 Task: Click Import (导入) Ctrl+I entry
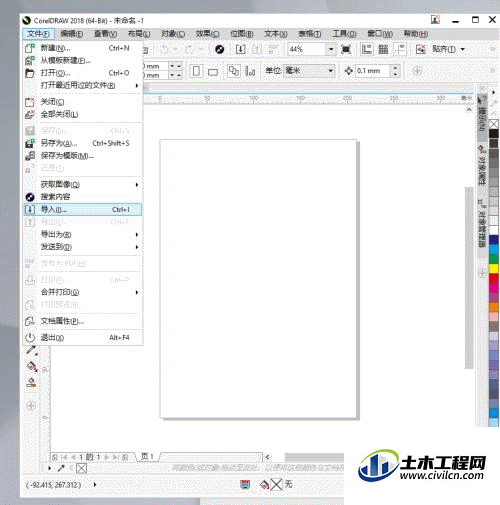point(83,210)
